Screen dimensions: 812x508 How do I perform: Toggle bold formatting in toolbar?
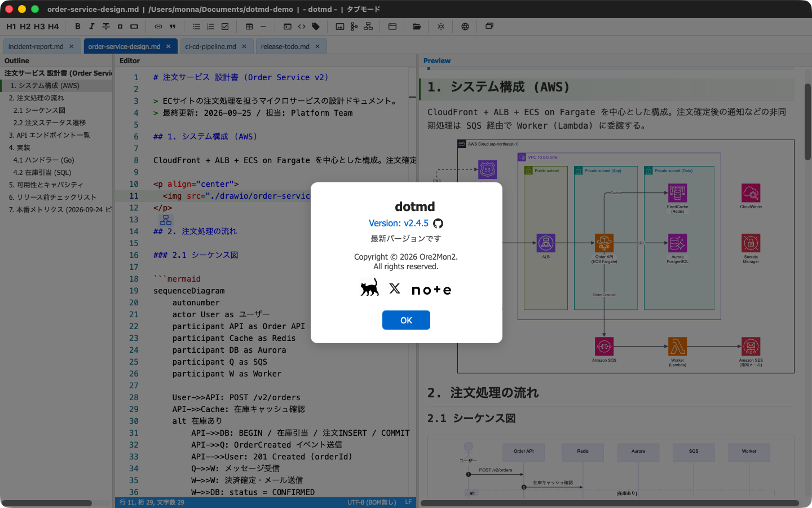[x=78, y=27]
